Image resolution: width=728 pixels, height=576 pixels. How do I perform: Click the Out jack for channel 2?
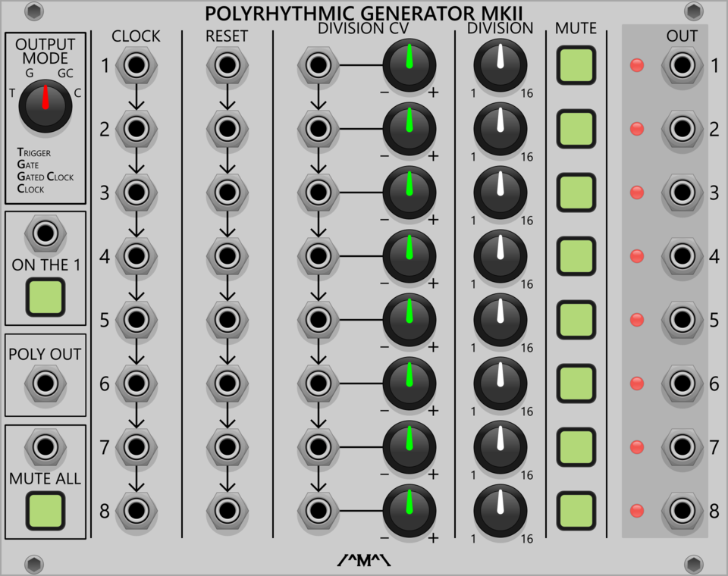682,129
